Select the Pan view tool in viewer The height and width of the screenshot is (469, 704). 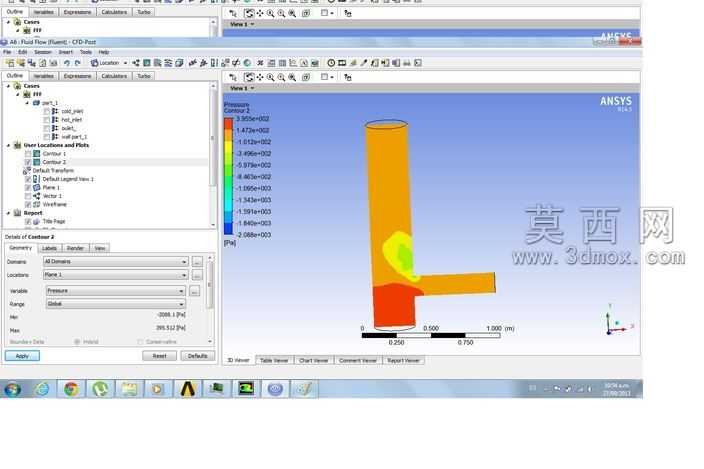260,77
